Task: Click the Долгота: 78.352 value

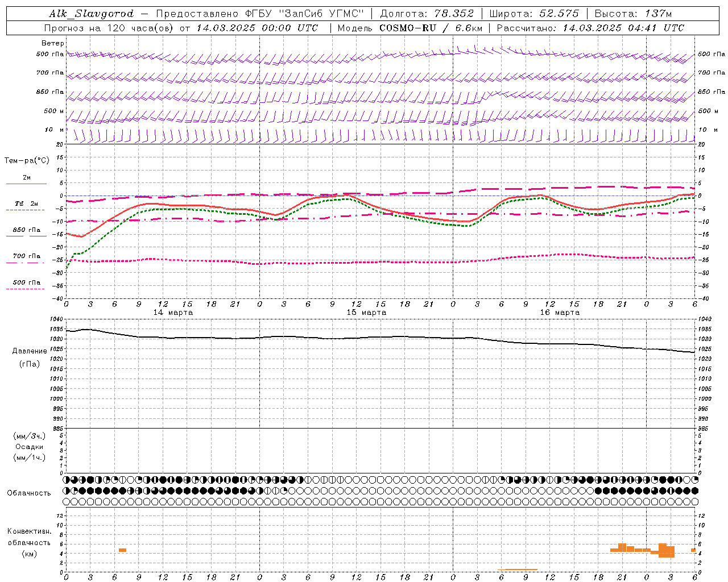Action: (427, 14)
